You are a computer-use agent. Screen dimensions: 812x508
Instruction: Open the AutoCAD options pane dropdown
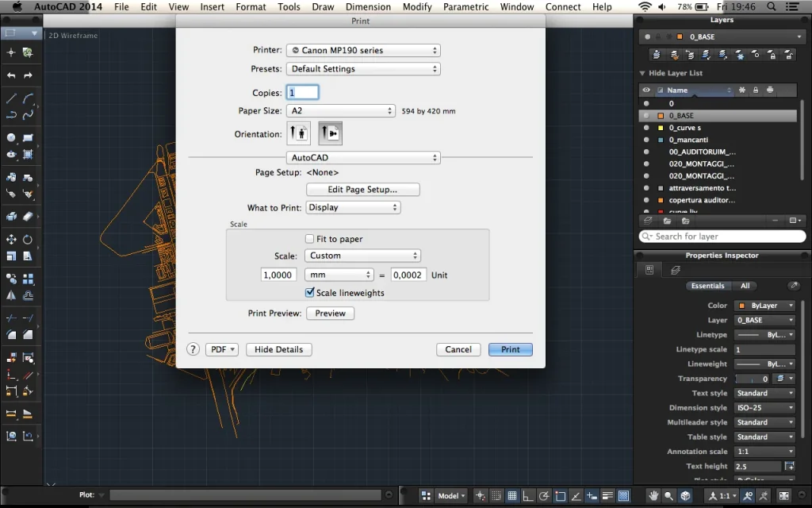pos(363,158)
